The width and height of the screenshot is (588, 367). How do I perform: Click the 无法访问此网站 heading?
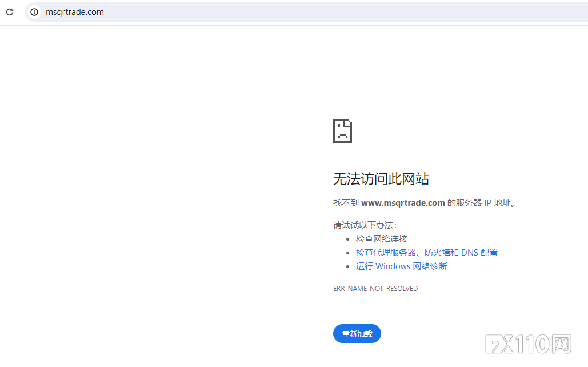click(381, 179)
